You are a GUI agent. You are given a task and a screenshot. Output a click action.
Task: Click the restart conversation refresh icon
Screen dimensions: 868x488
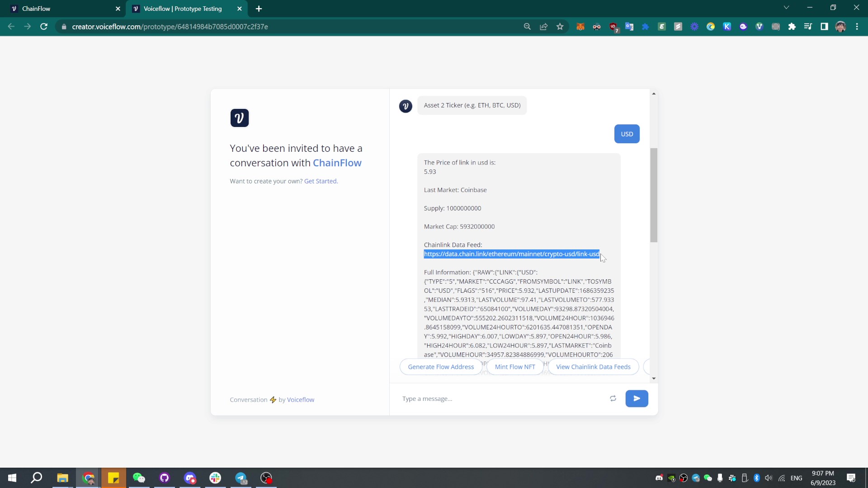pyautogui.click(x=613, y=399)
